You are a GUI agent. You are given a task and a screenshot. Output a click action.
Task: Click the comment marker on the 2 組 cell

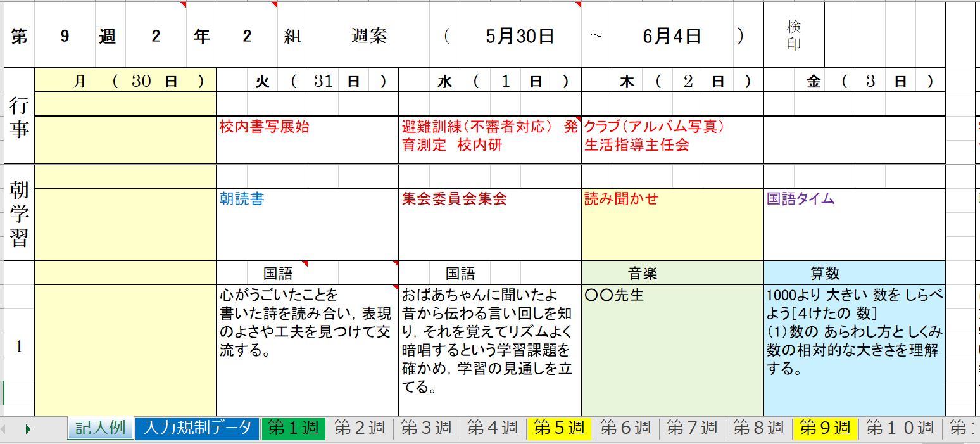click(273, 4)
